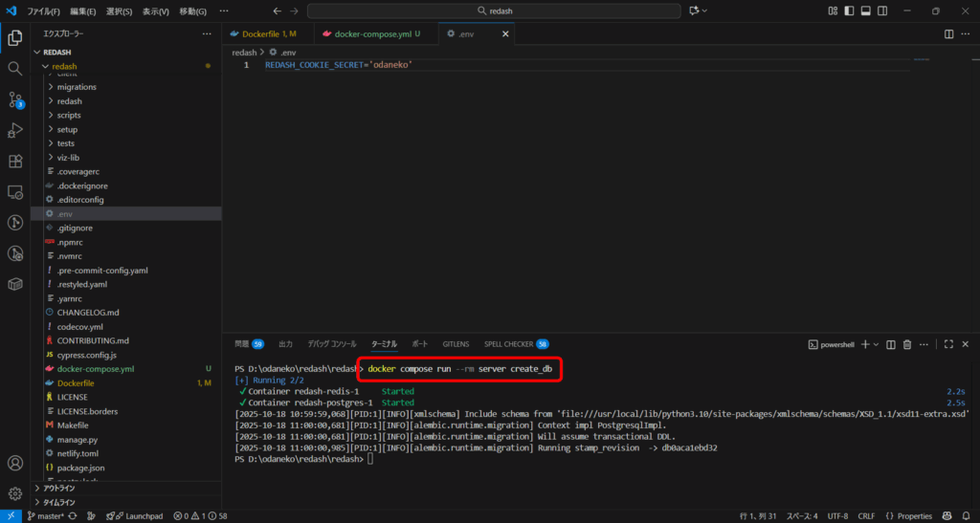The image size is (980, 523).
Task: Open the Source Control view
Action: (15, 99)
